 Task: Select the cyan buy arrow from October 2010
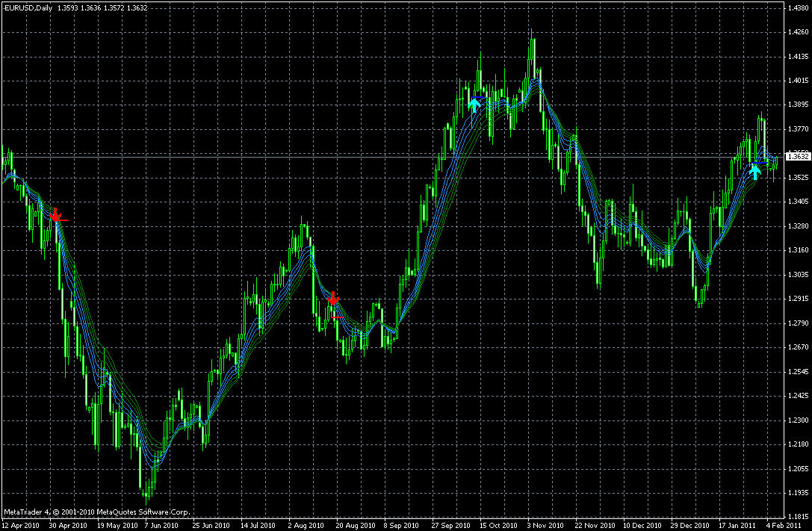point(474,105)
